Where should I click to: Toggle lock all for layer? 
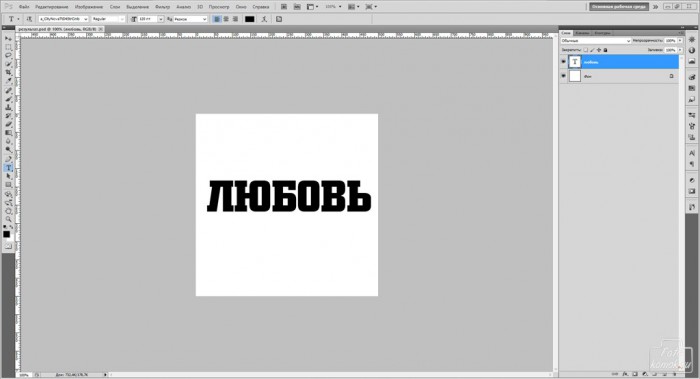(605, 50)
